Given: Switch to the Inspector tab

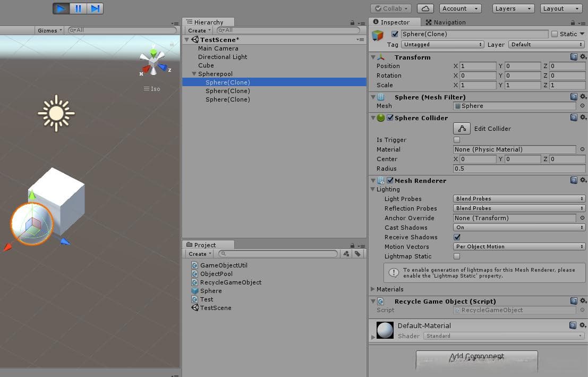Looking at the screenshot, I should coord(395,22).
